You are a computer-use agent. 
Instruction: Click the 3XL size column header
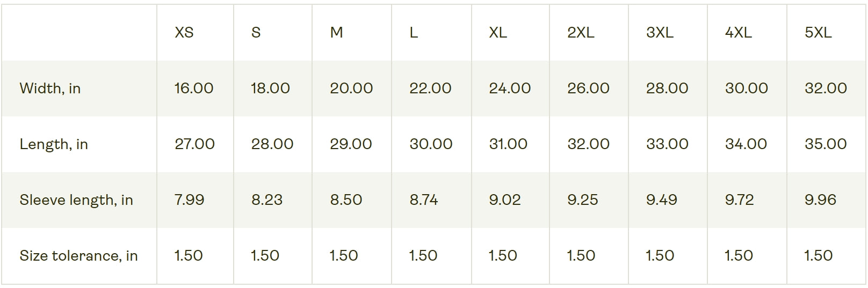click(660, 33)
